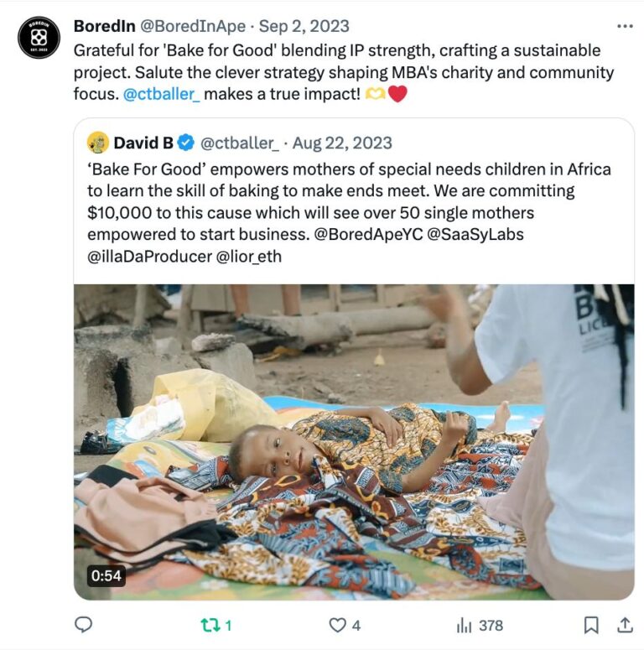Screen dimensions: 644x650
Task: Open the quoted David B display name
Action: (143, 143)
